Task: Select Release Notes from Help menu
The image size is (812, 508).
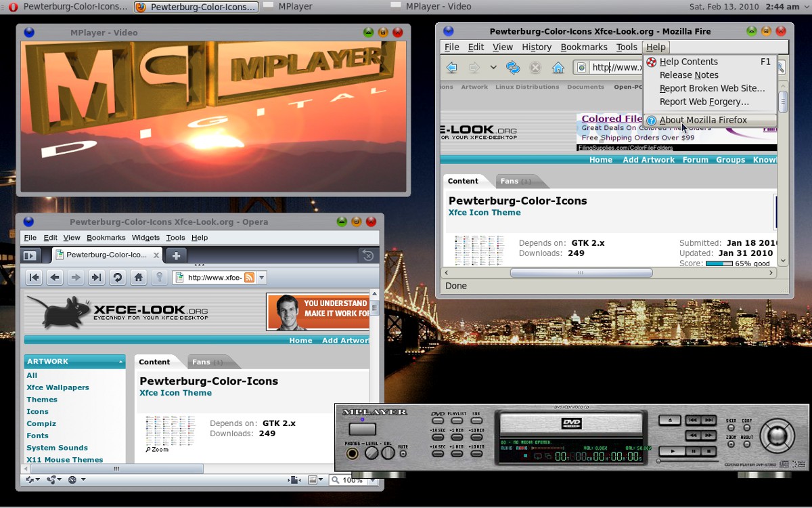Action: pos(710,75)
